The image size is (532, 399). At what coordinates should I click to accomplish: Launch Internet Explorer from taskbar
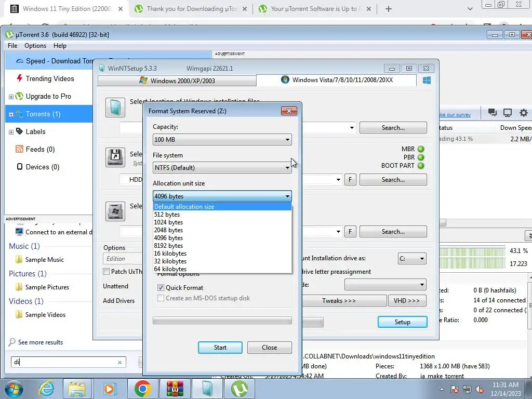click(46, 389)
